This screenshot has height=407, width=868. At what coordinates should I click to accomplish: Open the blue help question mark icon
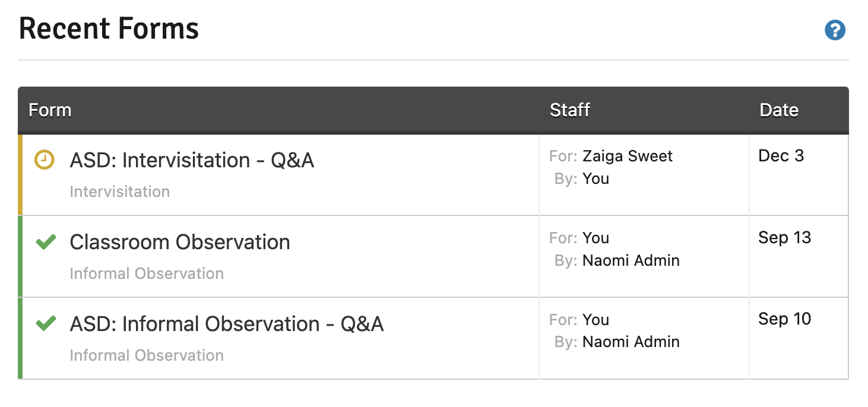(835, 30)
